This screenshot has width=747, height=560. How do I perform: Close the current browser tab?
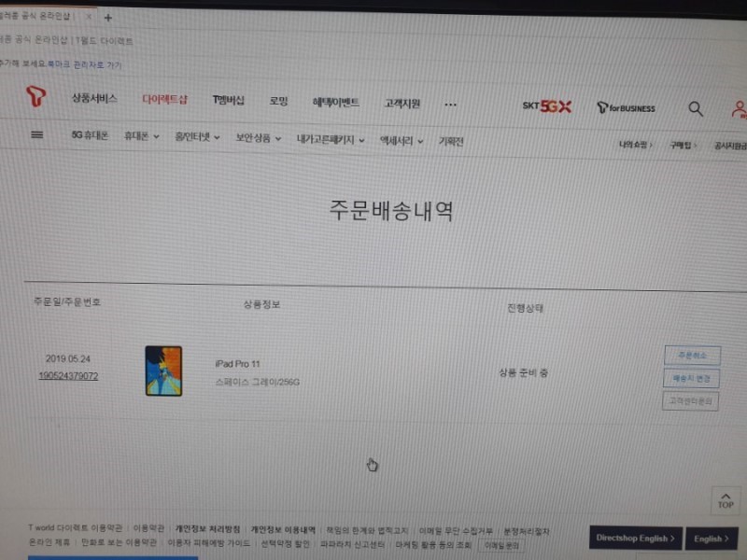[89, 17]
